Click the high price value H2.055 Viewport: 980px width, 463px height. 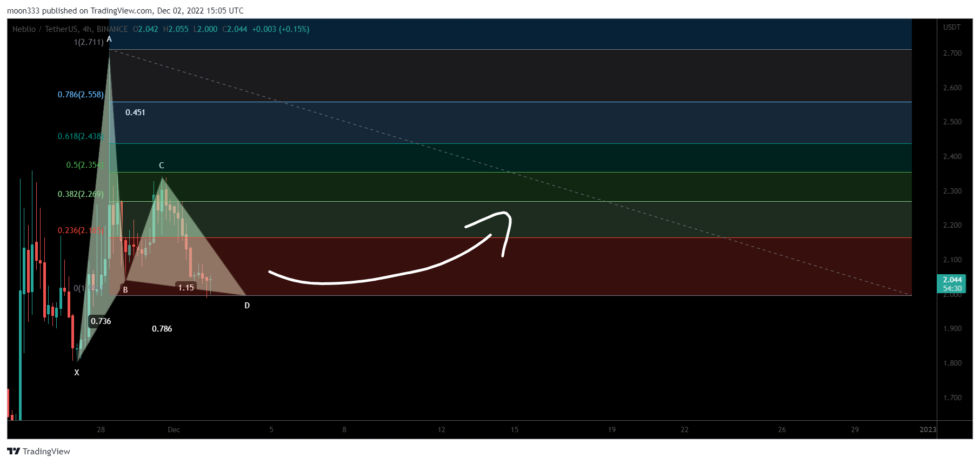tap(176, 29)
